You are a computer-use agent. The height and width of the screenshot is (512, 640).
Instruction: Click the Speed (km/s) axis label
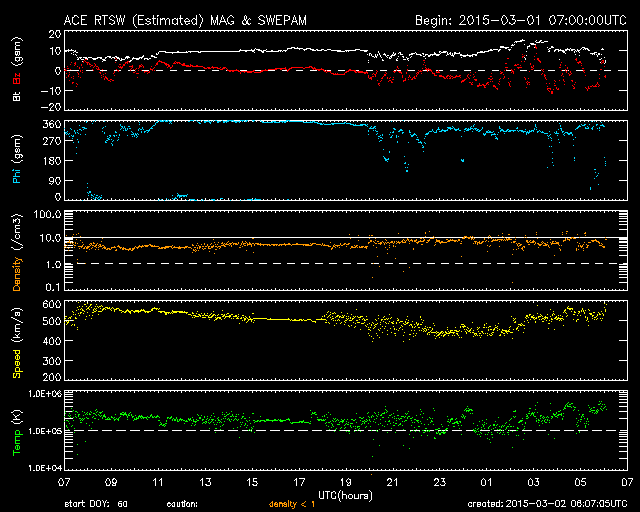[16, 341]
